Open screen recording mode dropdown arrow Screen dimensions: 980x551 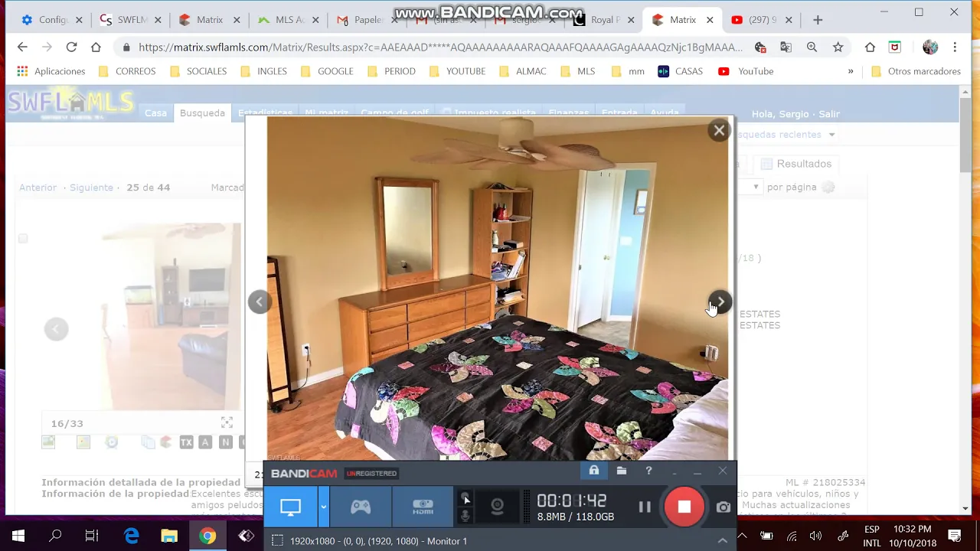(324, 507)
